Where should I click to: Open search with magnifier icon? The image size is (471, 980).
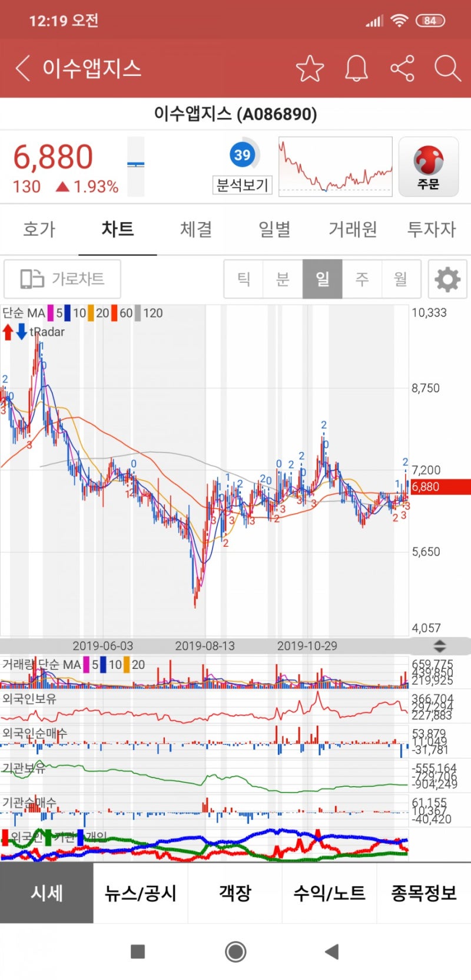(x=447, y=68)
